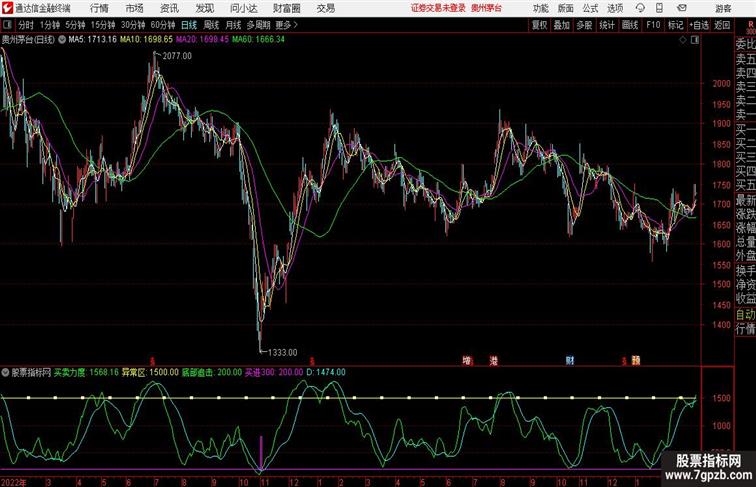Click 证券交易未登录 login link

[438, 8]
